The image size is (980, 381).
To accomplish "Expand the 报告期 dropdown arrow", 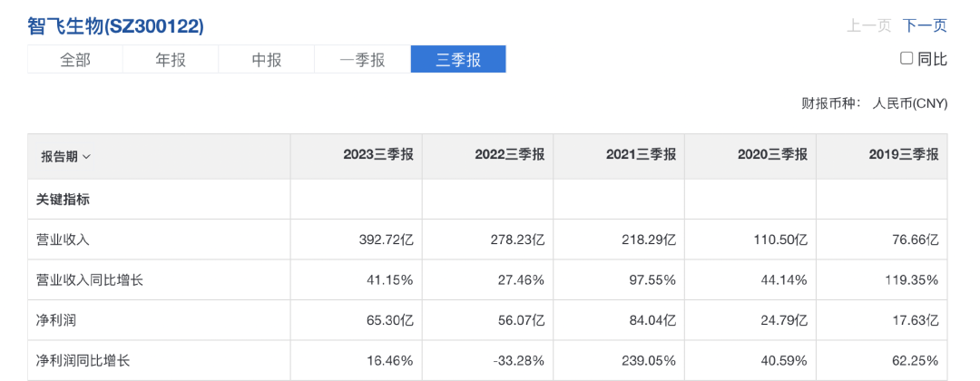I will [87, 156].
